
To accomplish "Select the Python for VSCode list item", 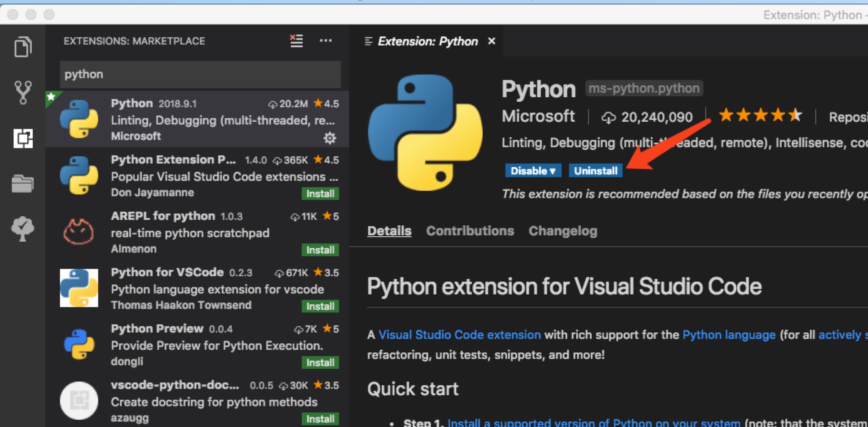I will [200, 289].
